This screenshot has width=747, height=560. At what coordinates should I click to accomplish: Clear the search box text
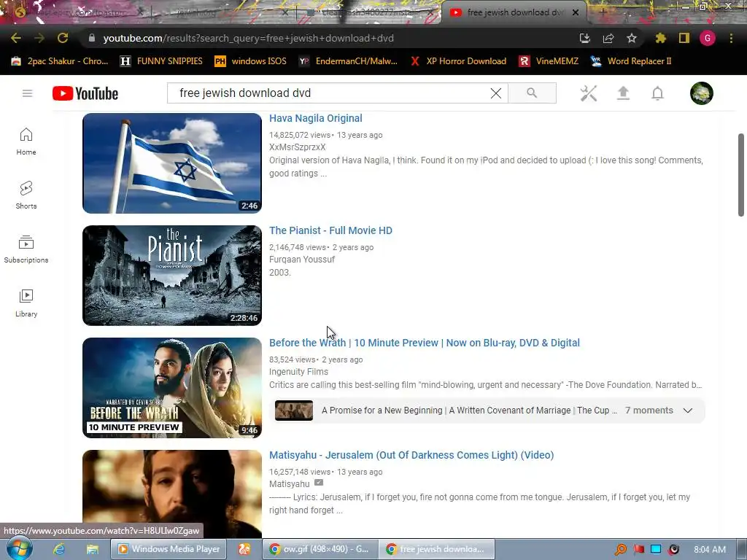496,93
